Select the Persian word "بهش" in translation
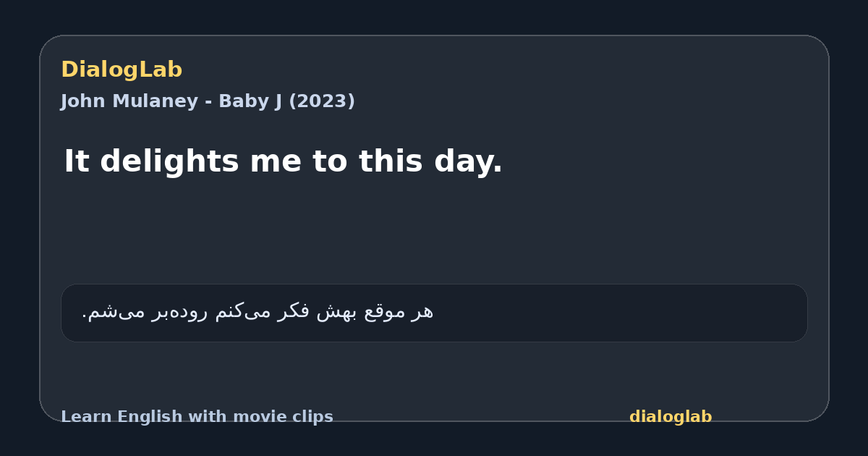 click(337, 312)
